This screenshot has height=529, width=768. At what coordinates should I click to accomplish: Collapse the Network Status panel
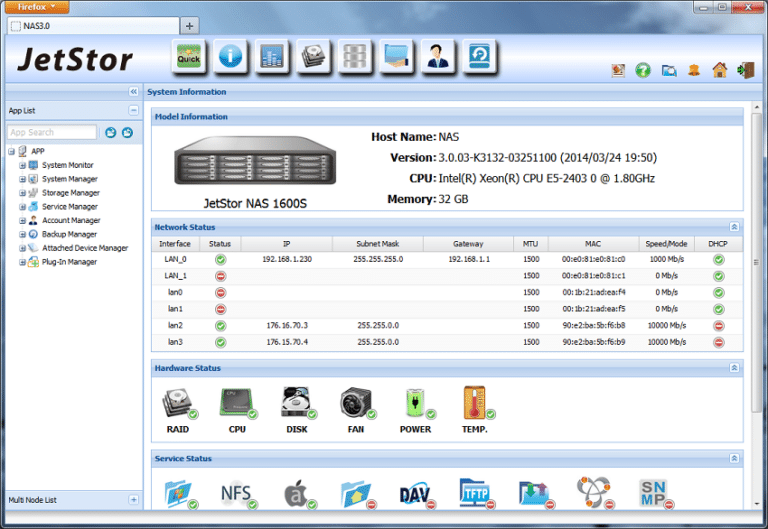coord(734,227)
